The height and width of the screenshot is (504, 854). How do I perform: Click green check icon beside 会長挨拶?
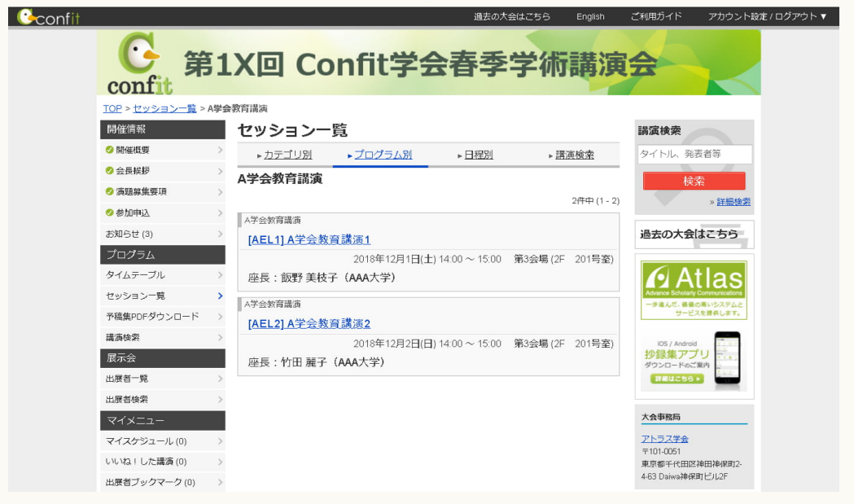click(x=110, y=171)
